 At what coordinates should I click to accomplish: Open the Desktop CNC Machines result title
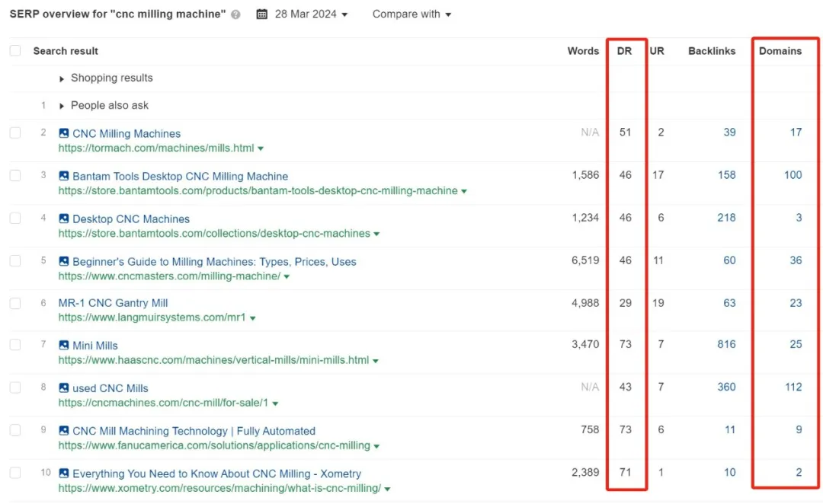[131, 219]
